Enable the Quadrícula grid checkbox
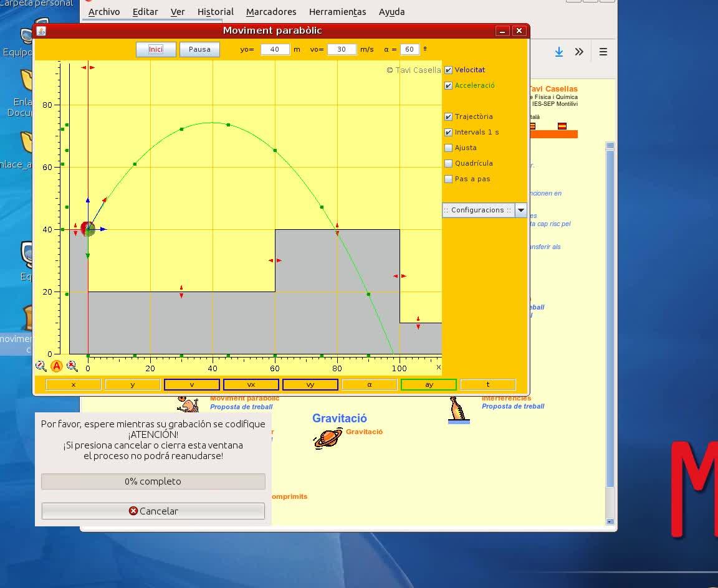This screenshot has height=588, width=718. 448,164
